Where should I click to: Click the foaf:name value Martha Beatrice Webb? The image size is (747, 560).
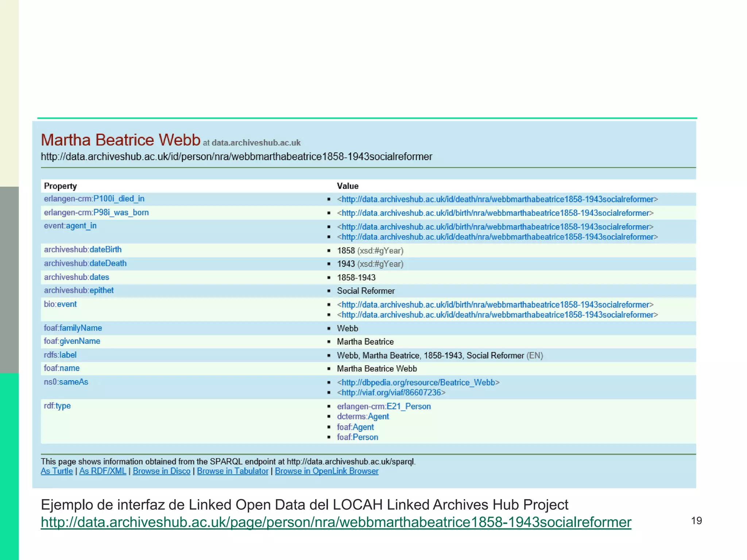click(377, 369)
